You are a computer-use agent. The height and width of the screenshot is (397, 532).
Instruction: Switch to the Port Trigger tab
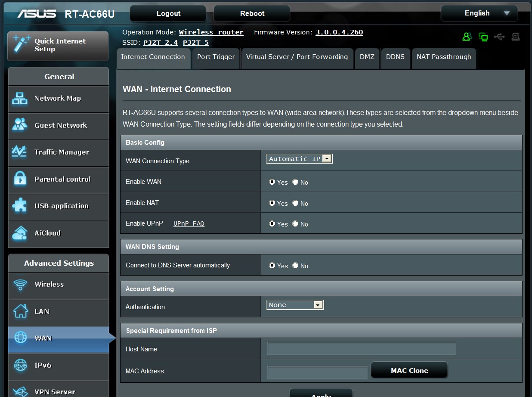[x=216, y=58]
